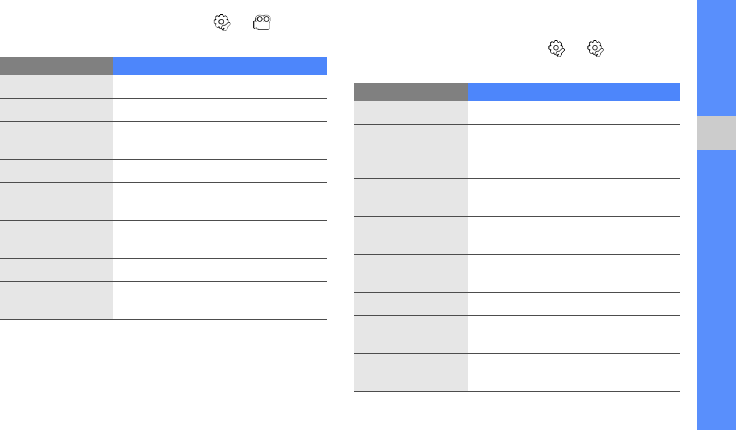The height and width of the screenshot is (430, 736).
Task: Select the gray tab on the blue sidebar
Action: tap(715, 134)
